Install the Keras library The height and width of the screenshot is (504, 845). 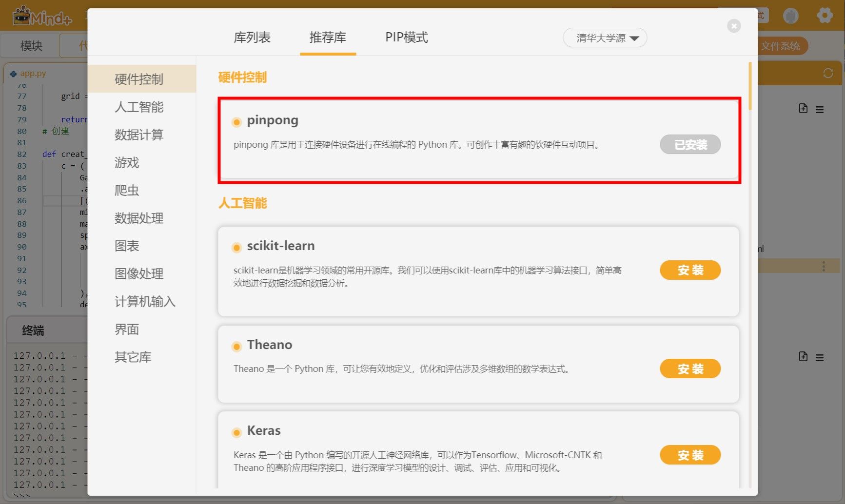690,455
